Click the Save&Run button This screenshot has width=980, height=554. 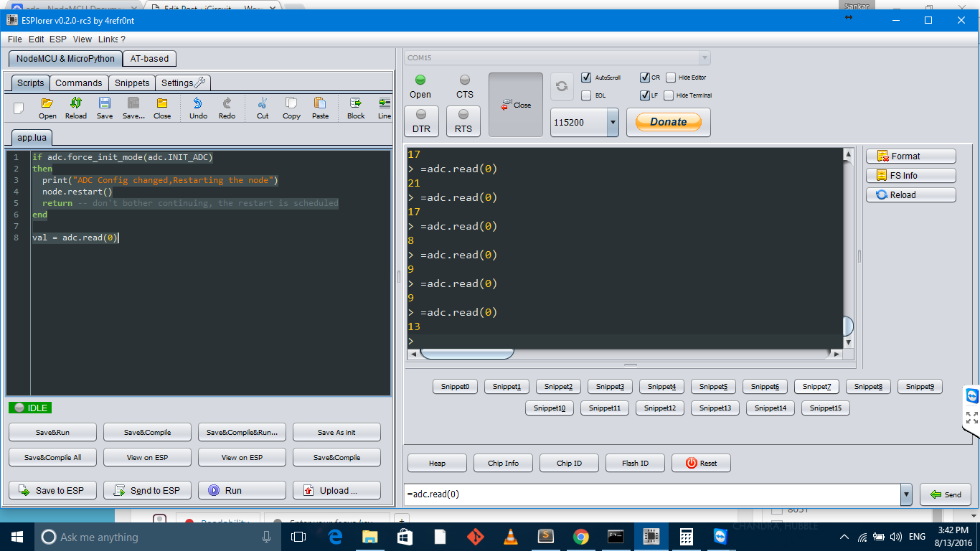(x=52, y=432)
